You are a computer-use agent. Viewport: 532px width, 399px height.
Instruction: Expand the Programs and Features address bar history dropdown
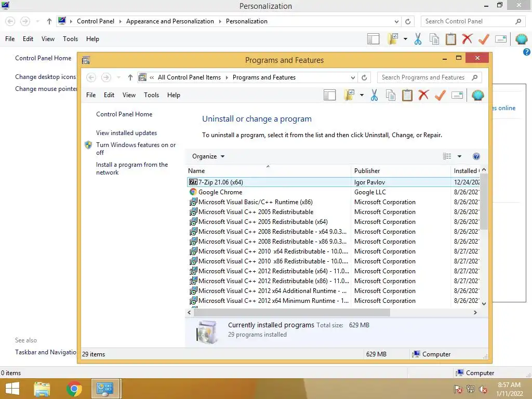tap(353, 77)
